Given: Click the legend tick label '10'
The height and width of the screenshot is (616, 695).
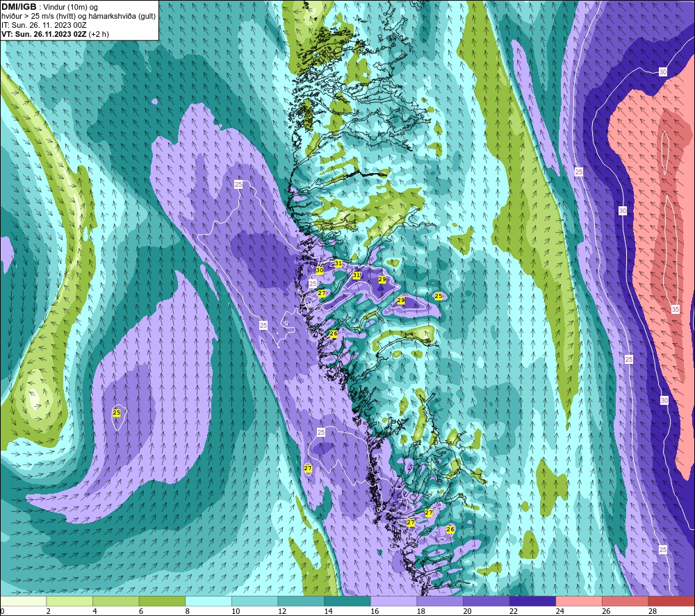Looking at the screenshot, I should 236,611.
